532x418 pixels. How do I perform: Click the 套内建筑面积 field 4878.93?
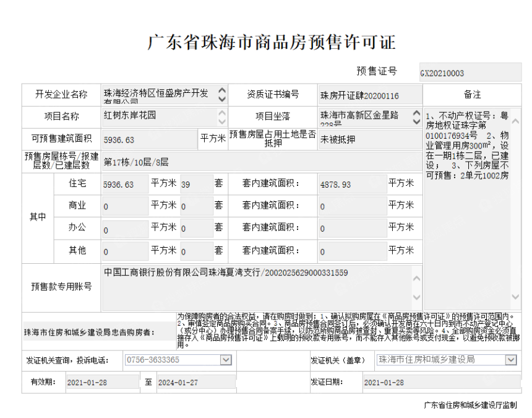[x=353, y=185]
